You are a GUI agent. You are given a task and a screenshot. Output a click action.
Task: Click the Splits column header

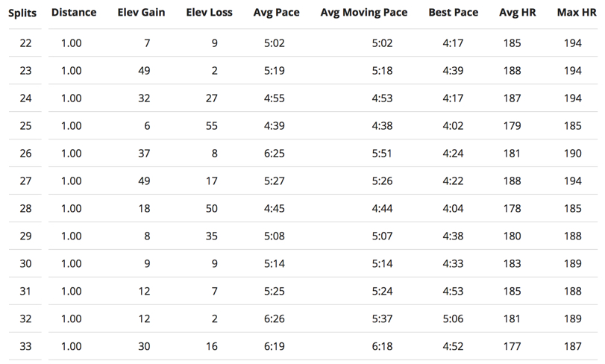pos(22,13)
